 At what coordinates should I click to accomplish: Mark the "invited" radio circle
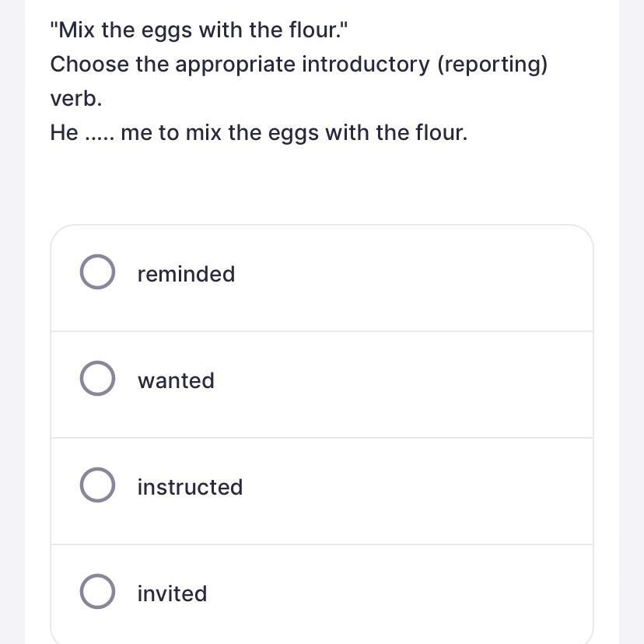pyautogui.click(x=98, y=593)
